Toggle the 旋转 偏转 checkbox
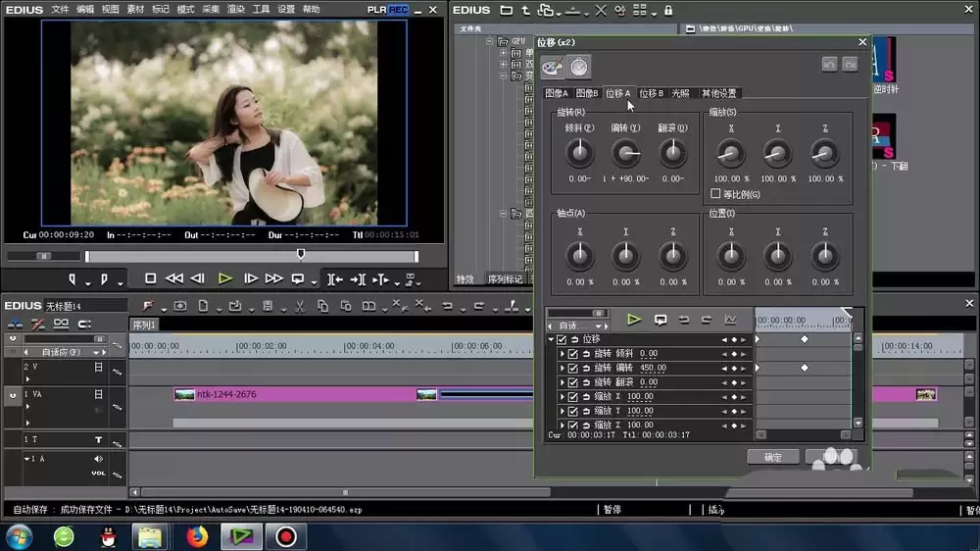The height and width of the screenshot is (551, 980). click(x=572, y=368)
